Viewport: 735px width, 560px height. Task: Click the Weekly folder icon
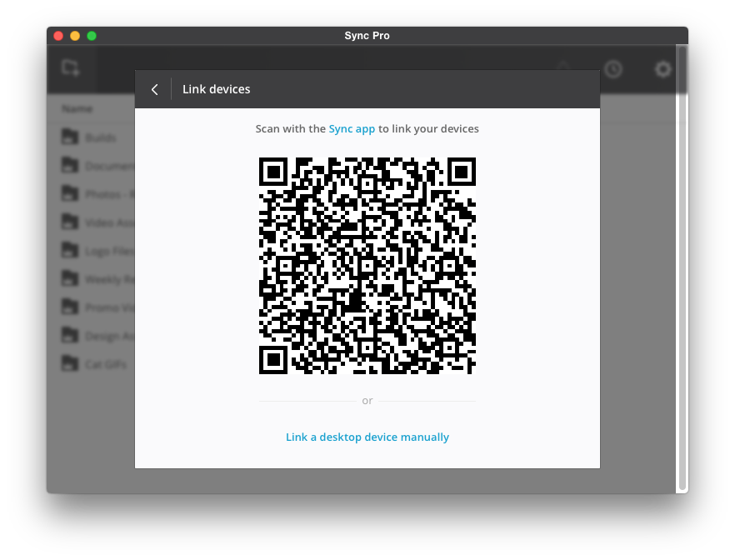click(70, 278)
